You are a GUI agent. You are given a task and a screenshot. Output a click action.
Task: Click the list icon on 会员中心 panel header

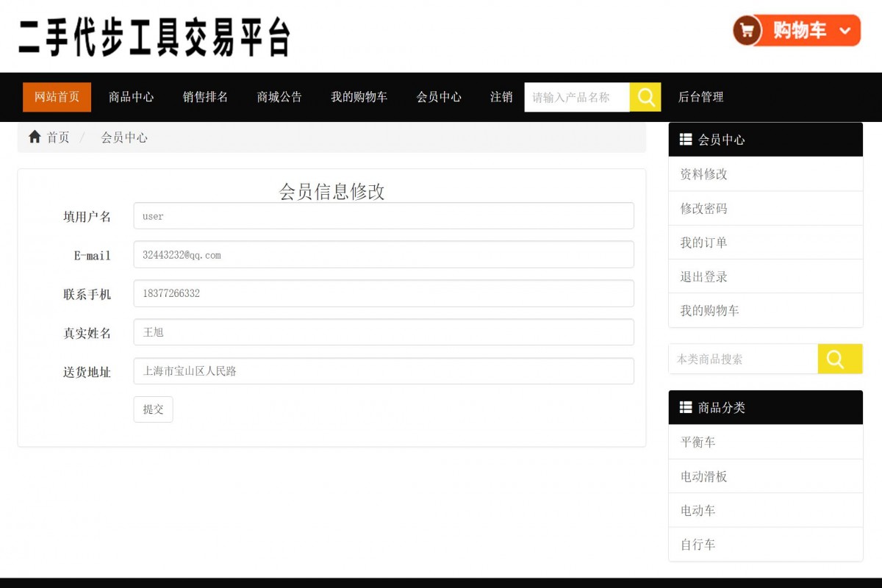[x=686, y=139]
